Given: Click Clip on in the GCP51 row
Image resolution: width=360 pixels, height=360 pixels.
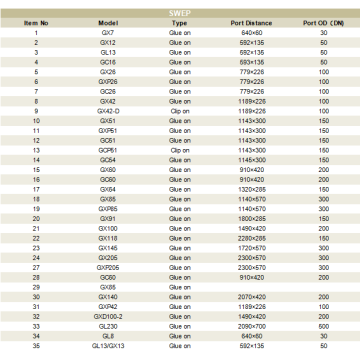Looking at the screenshot, I should tap(180, 150).
